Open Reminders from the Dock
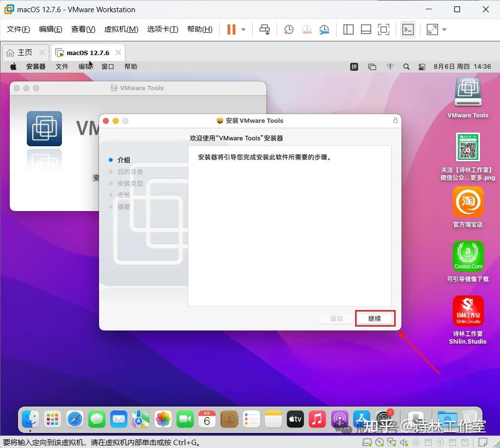The image size is (500, 448). tap(251, 419)
